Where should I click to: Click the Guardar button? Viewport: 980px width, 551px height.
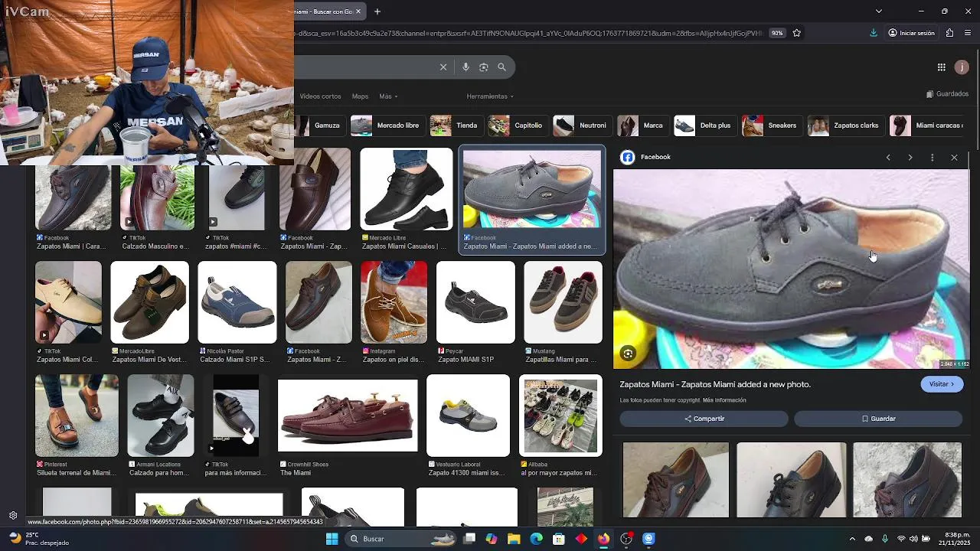click(878, 419)
